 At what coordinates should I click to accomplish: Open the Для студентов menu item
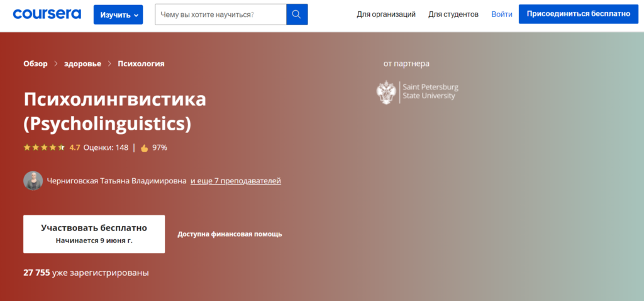pos(453,14)
